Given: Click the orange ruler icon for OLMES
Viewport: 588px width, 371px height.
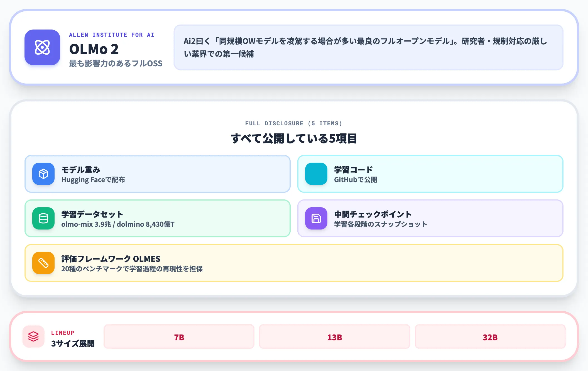Looking at the screenshot, I should coord(43,263).
